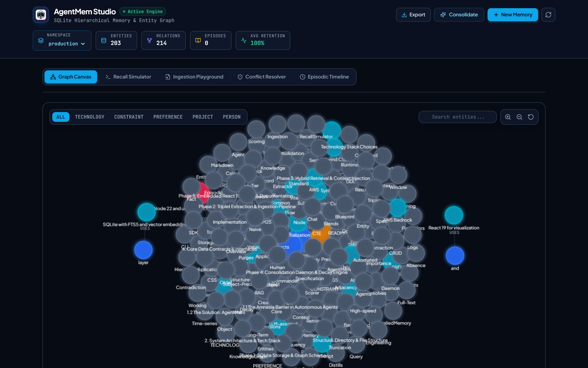Filter entities by TECHNOLOGY

(x=90, y=117)
